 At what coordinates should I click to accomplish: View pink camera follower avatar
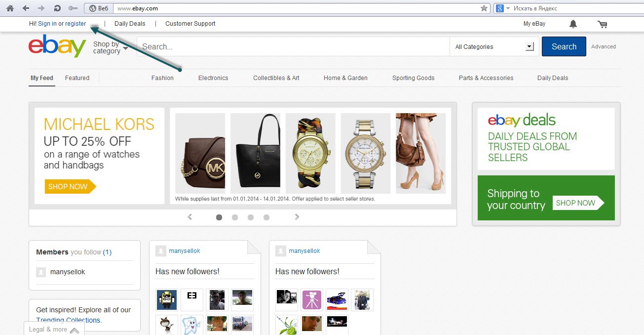tap(312, 300)
